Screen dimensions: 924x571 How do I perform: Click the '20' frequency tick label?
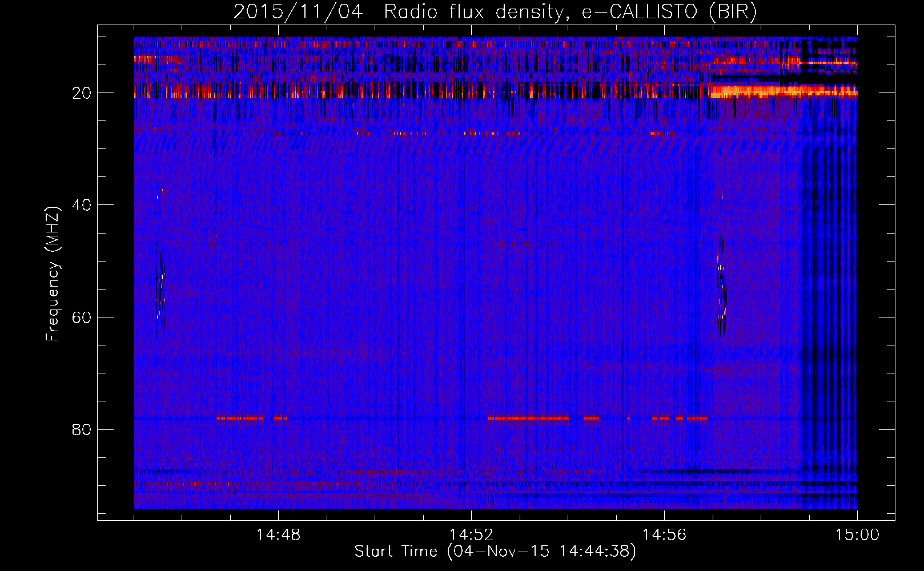[82, 93]
